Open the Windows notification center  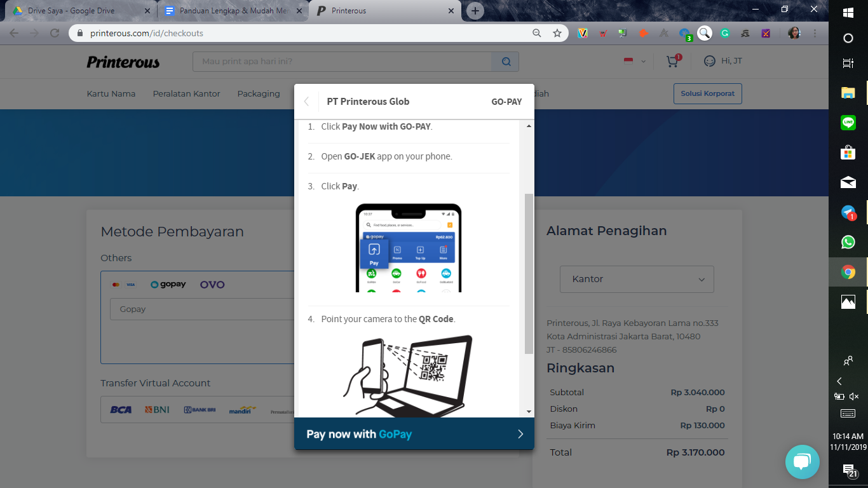click(x=848, y=470)
